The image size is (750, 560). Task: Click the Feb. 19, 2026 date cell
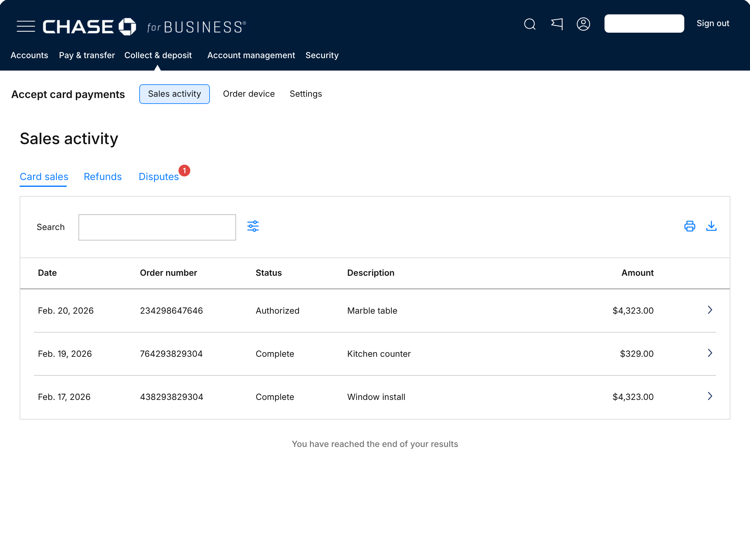click(x=65, y=354)
